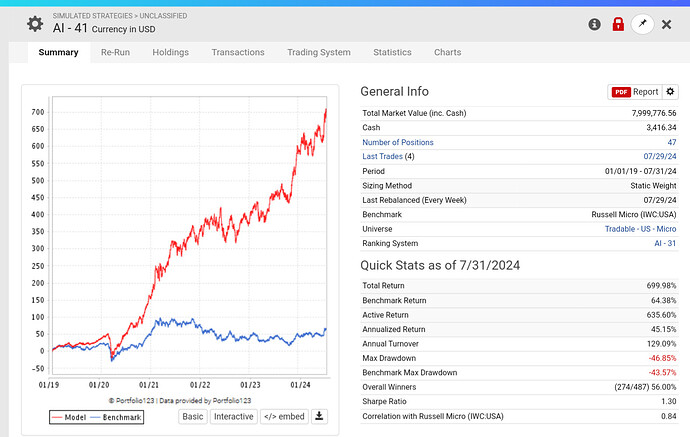Generate the PDF Report
This screenshot has width=690, height=437.
click(x=635, y=92)
